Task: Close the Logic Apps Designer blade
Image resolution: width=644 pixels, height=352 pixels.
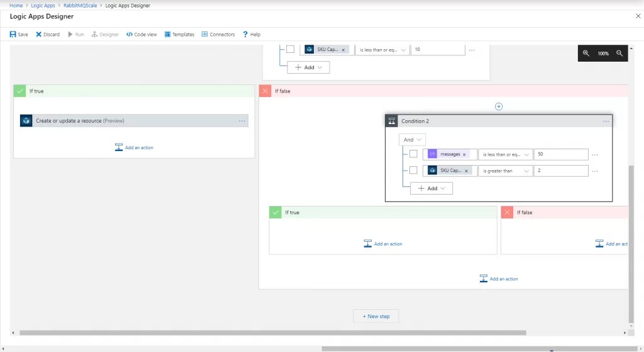Action: pos(638,16)
